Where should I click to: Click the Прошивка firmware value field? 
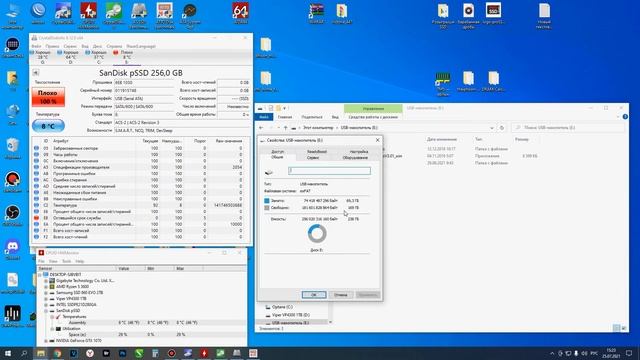(144, 82)
